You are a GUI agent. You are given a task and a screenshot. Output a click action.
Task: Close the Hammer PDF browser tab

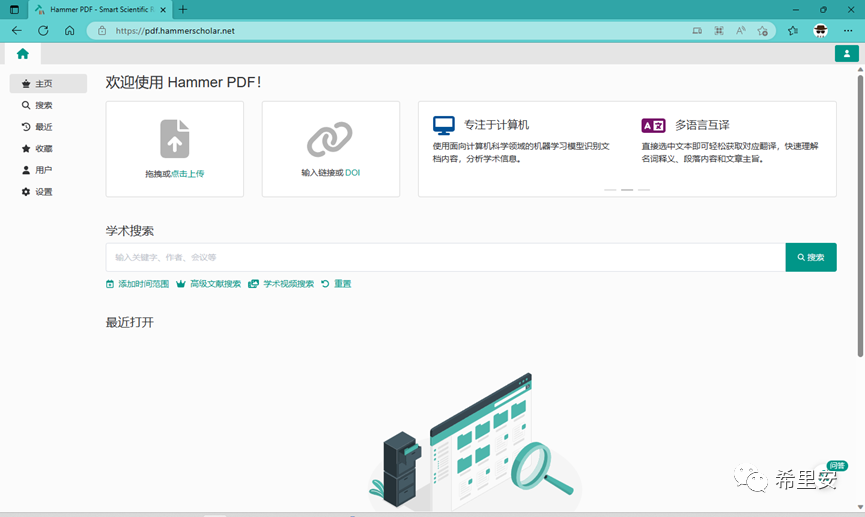pos(163,9)
